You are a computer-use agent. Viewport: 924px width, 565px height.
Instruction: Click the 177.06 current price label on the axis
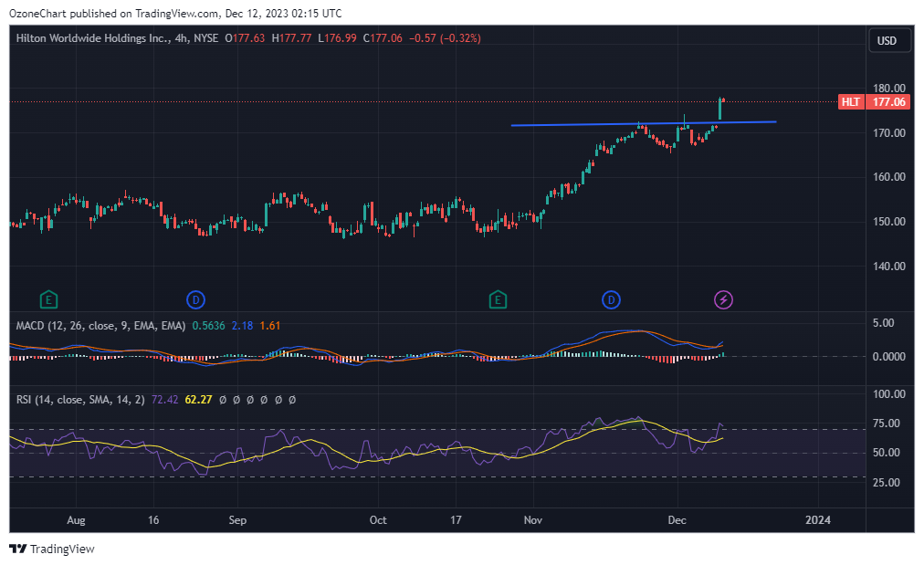click(888, 102)
